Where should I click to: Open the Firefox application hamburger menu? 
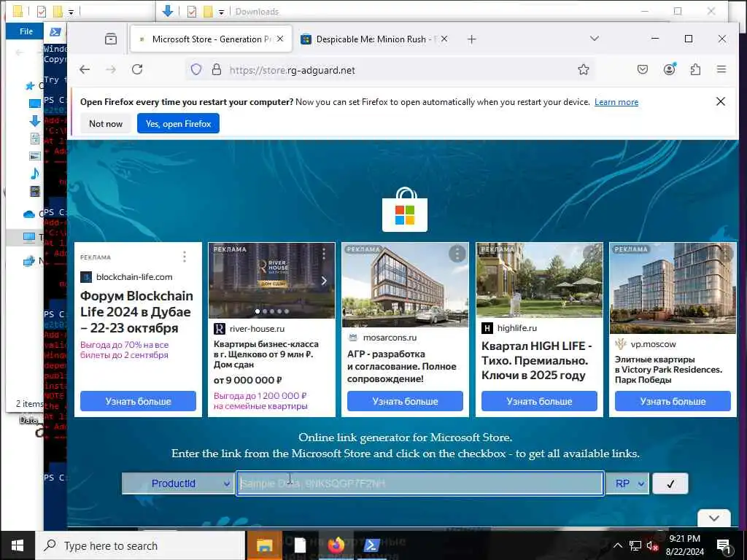(x=721, y=69)
